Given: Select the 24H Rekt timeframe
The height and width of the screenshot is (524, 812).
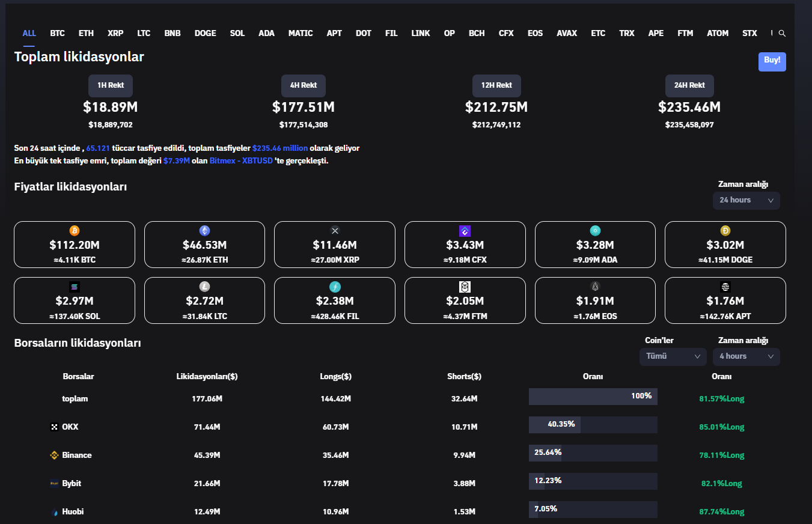Looking at the screenshot, I should (x=689, y=85).
